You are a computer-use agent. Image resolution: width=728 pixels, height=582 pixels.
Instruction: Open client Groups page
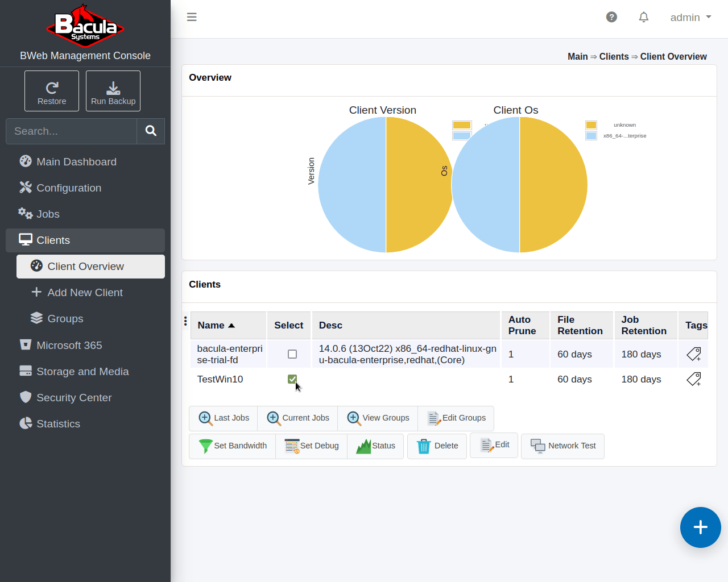90,319
